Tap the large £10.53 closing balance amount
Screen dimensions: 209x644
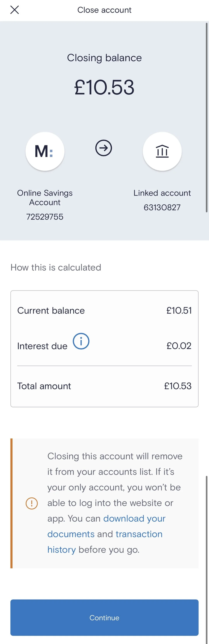(x=104, y=87)
